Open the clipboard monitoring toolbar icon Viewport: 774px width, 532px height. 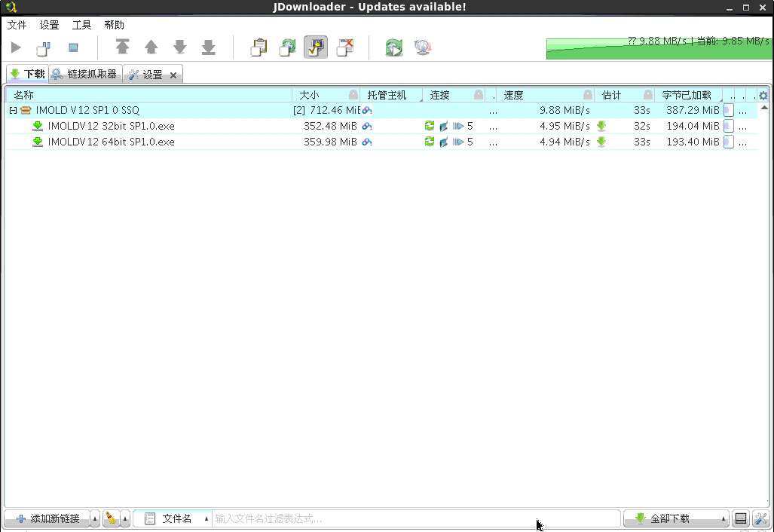[x=259, y=47]
